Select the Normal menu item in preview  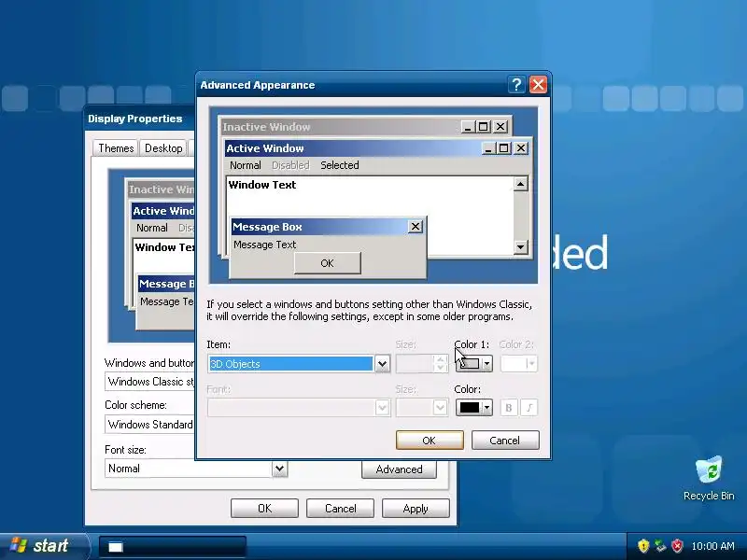[x=246, y=165]
